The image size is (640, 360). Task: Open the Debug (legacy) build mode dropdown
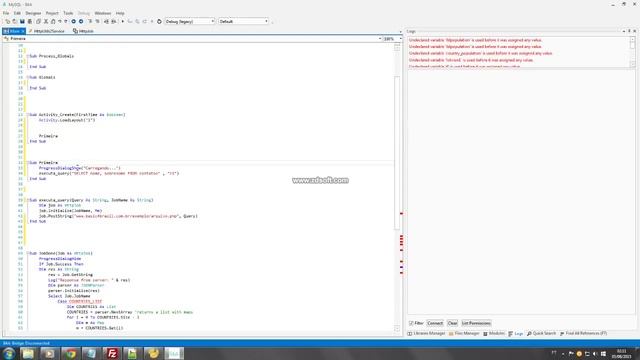coord(189,21)
